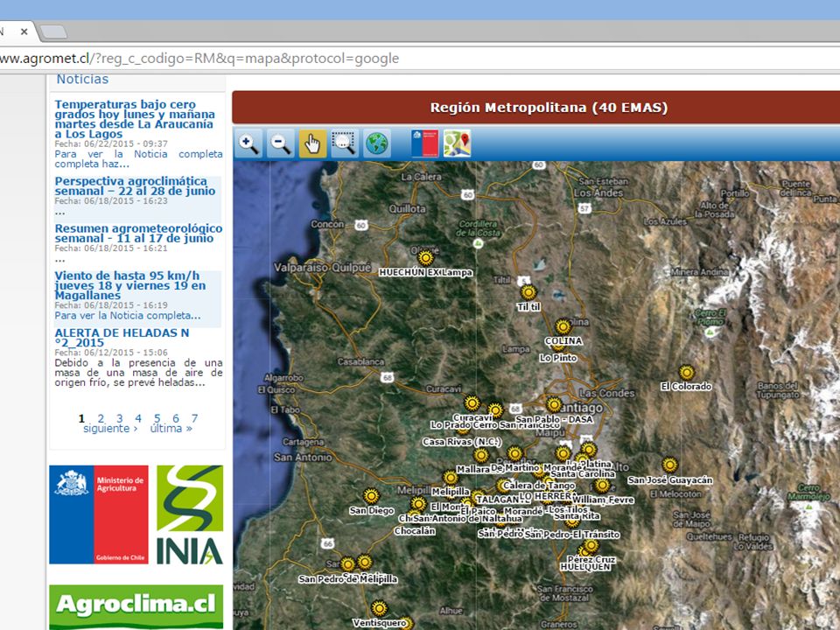Click the Chocalán station label
This screenshot has width=840, height=630.
[x=415, y=531]
